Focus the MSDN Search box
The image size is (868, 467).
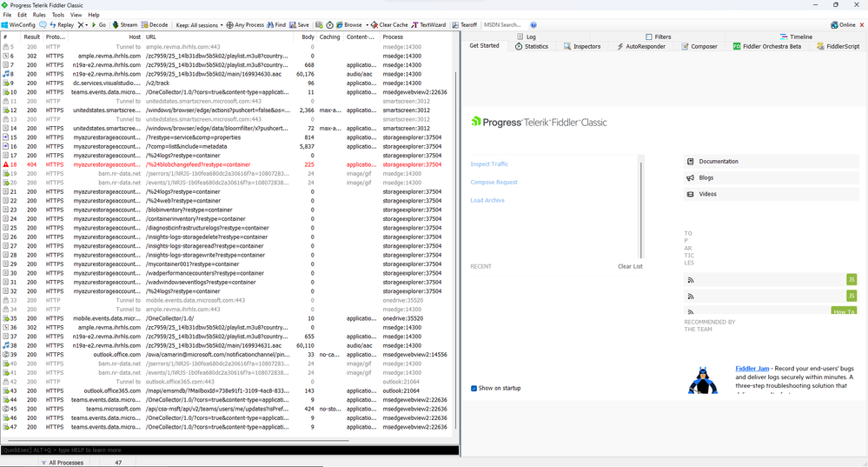click(x=505, y=25)
